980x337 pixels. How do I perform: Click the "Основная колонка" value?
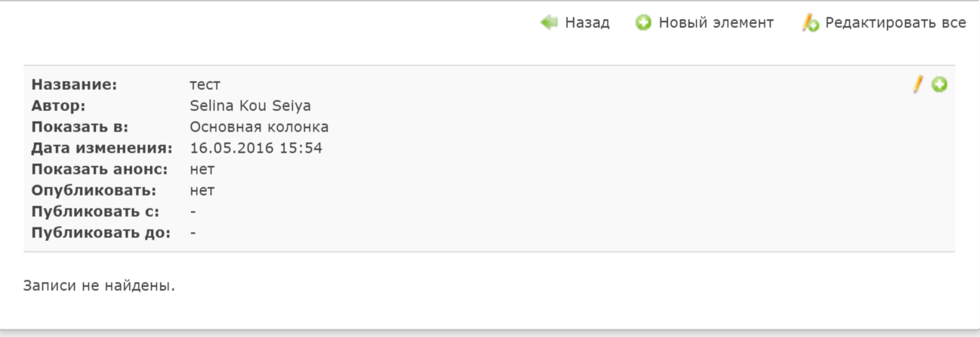coord(259,127)
